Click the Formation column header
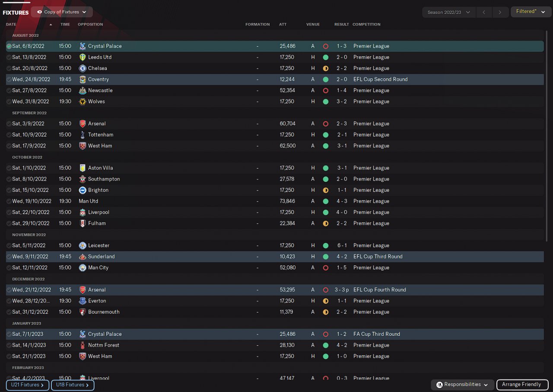This screenshot has height=392, width=553. pos(257,24)
